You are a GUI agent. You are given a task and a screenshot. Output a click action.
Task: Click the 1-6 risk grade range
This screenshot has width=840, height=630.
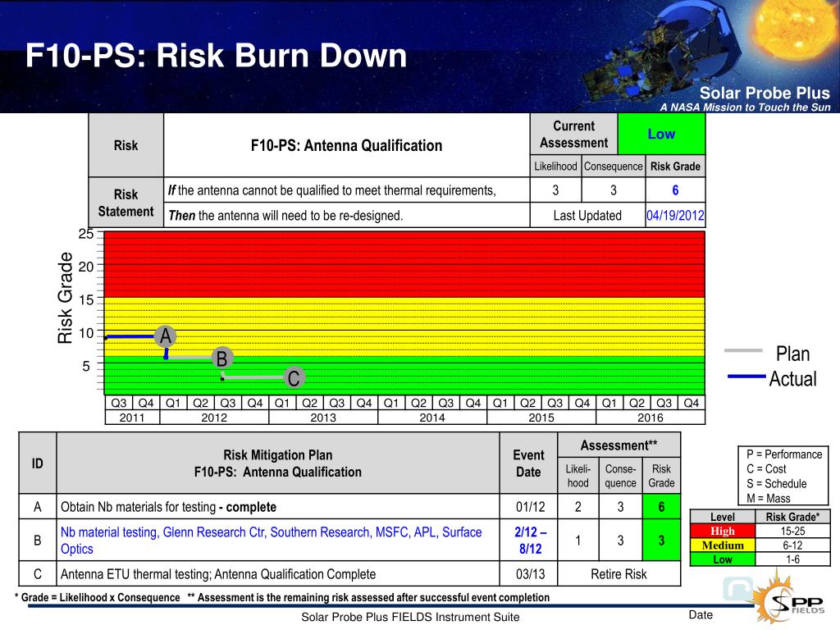792,559
